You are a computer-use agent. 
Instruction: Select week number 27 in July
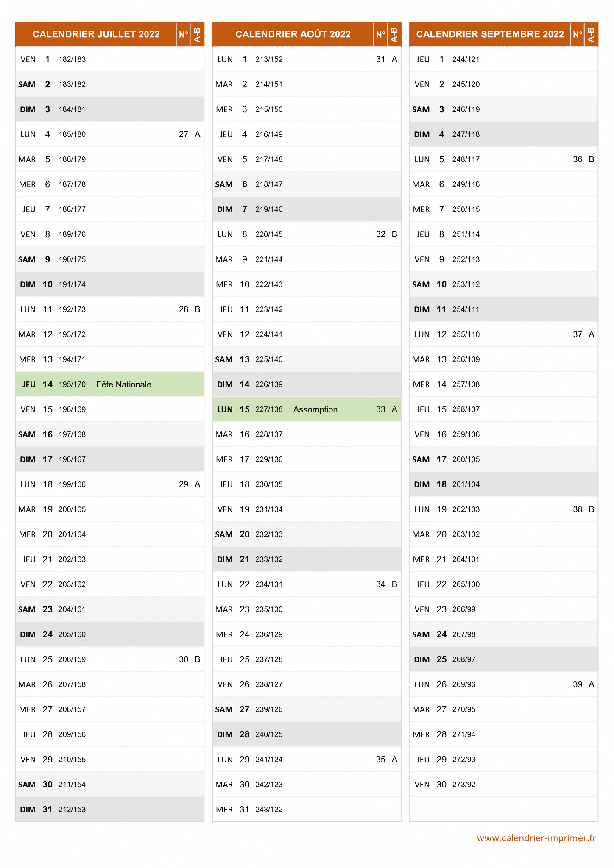(x=183, y=134)
